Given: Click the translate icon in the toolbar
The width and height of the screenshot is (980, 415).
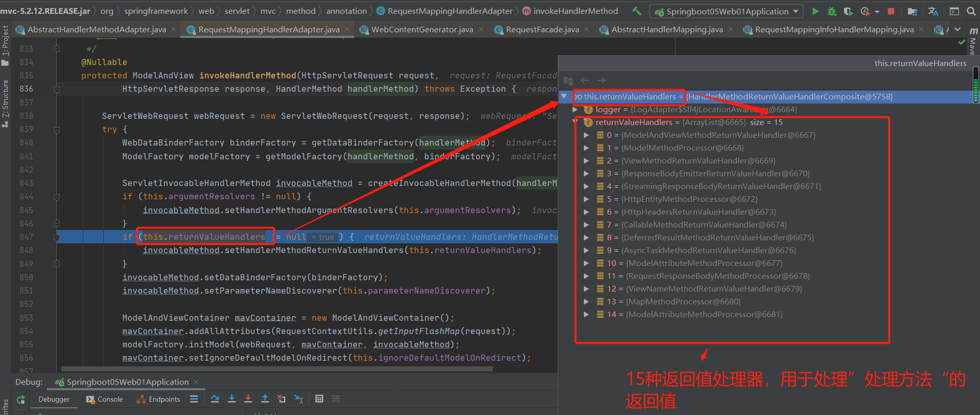Looking at the screenshot, I should [933, 11].
